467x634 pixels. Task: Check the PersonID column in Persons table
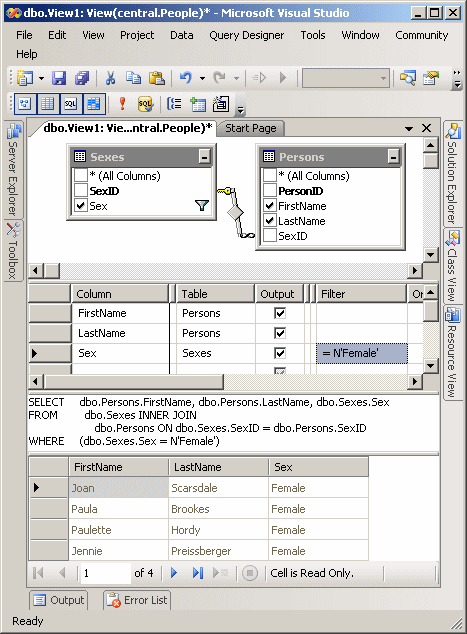tap(270, 190)
